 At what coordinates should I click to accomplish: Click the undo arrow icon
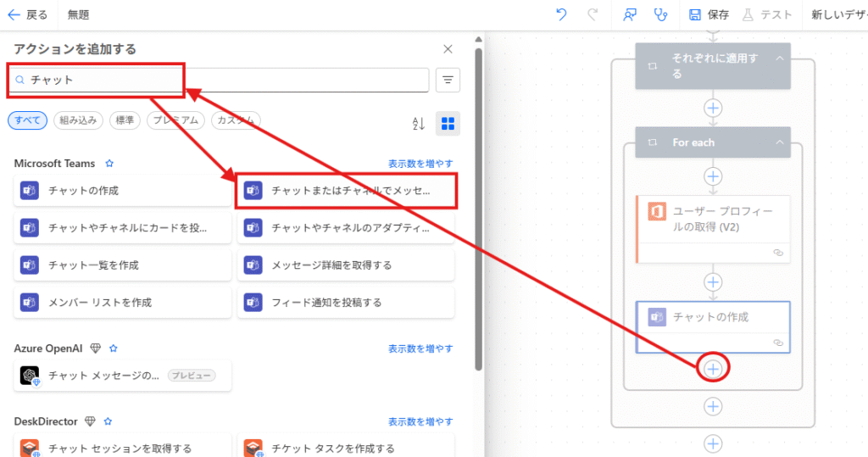click(x=561, y=15)
